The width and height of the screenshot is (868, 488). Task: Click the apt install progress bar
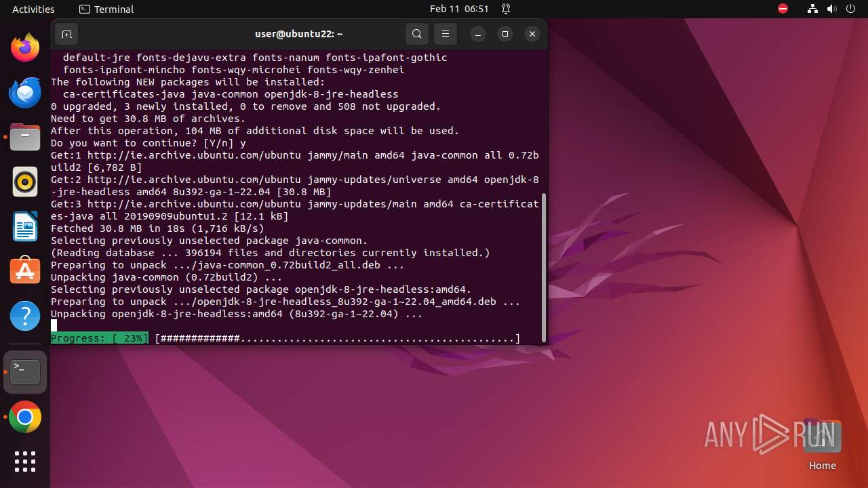tap(338, 338)
